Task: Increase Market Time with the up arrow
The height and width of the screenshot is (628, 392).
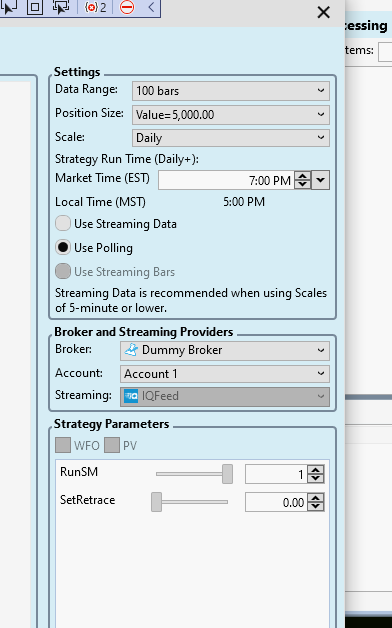Action: (302, 176)
